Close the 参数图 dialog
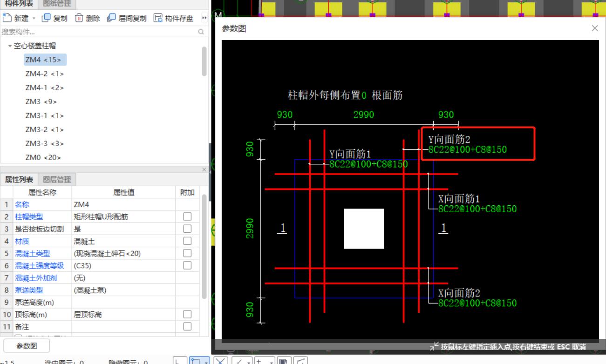Viewport: 606px width, 364px height. [x=594, y=28]
